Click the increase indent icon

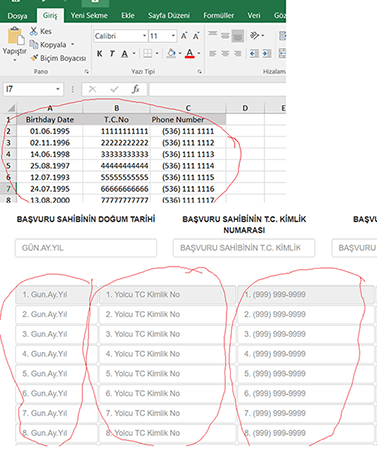pos(267,54)
